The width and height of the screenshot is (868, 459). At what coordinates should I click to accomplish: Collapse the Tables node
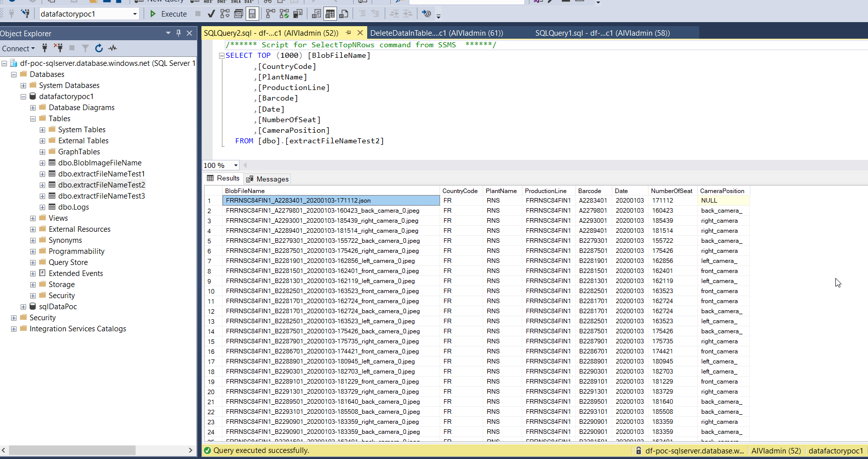pos(33,118)
